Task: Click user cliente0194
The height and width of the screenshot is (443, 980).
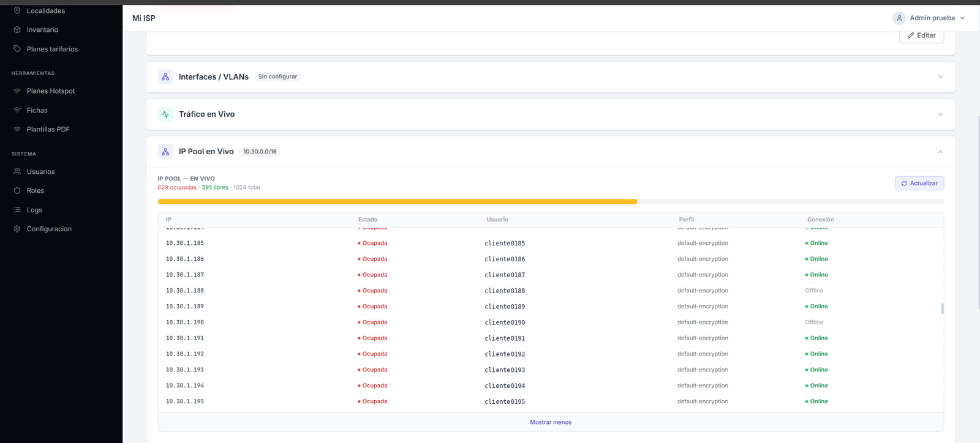Action: click(x=505, y=386)
